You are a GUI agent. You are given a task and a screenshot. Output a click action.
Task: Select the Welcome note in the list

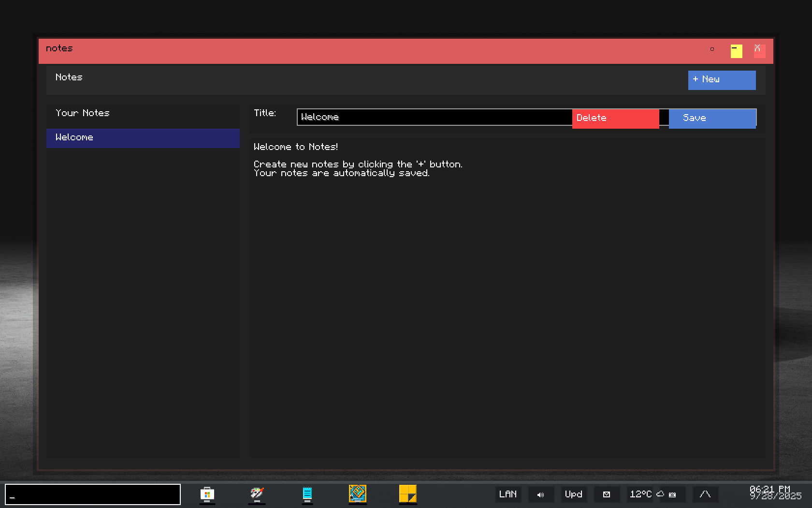tap(143, 138)
